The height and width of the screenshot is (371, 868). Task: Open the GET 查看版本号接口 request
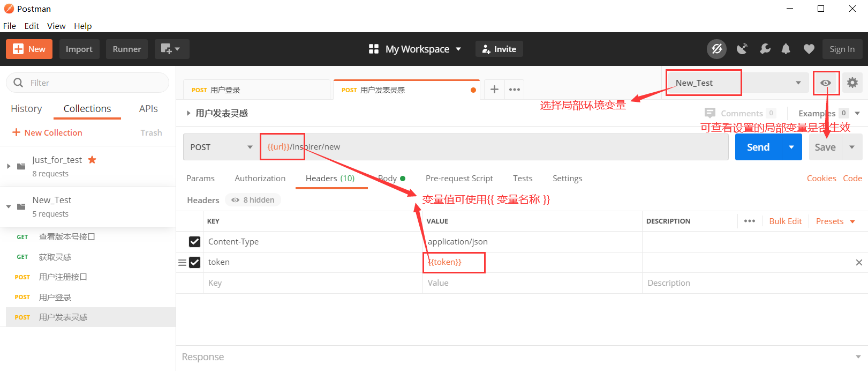(x=90, y=236)
